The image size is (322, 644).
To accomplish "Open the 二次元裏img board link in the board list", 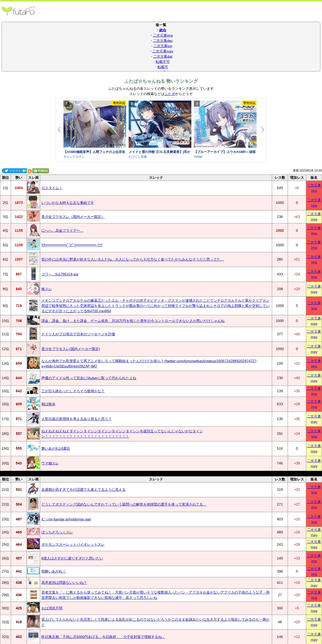I will [163, 35].
